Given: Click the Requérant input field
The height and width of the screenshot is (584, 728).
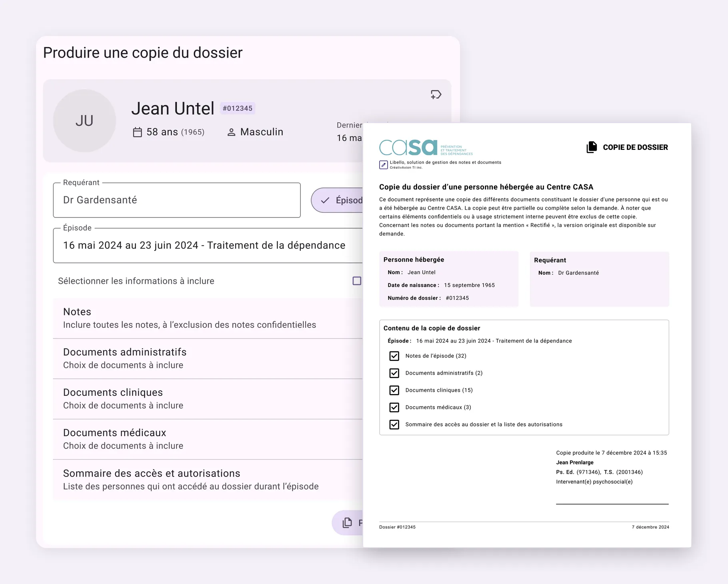Looking at the screenshot, I should click(x=177, y=200).
